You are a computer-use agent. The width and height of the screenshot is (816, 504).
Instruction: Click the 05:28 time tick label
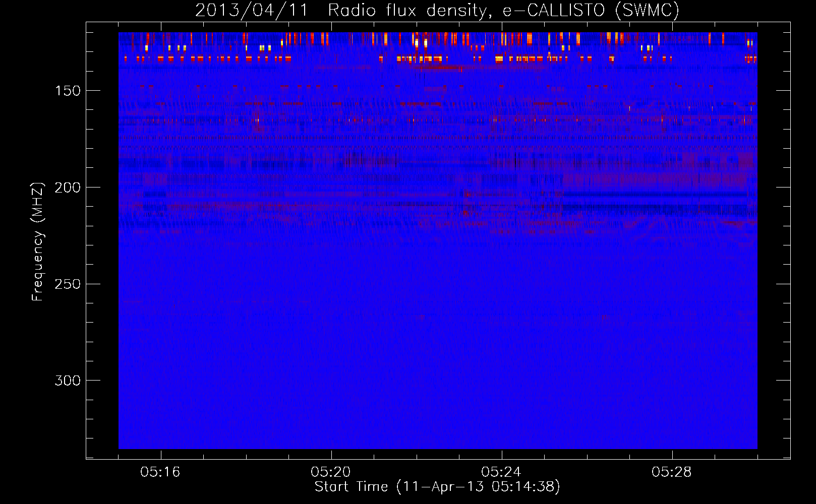point(672,472)
